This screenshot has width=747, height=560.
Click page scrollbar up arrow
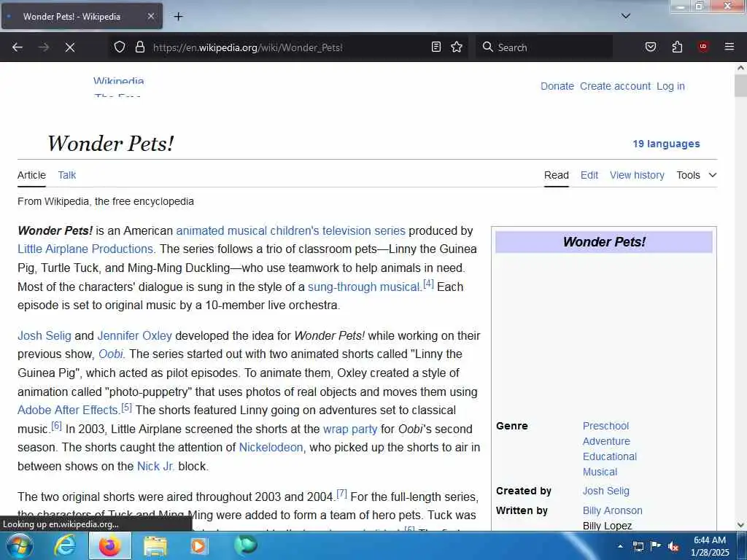(741, 68)
